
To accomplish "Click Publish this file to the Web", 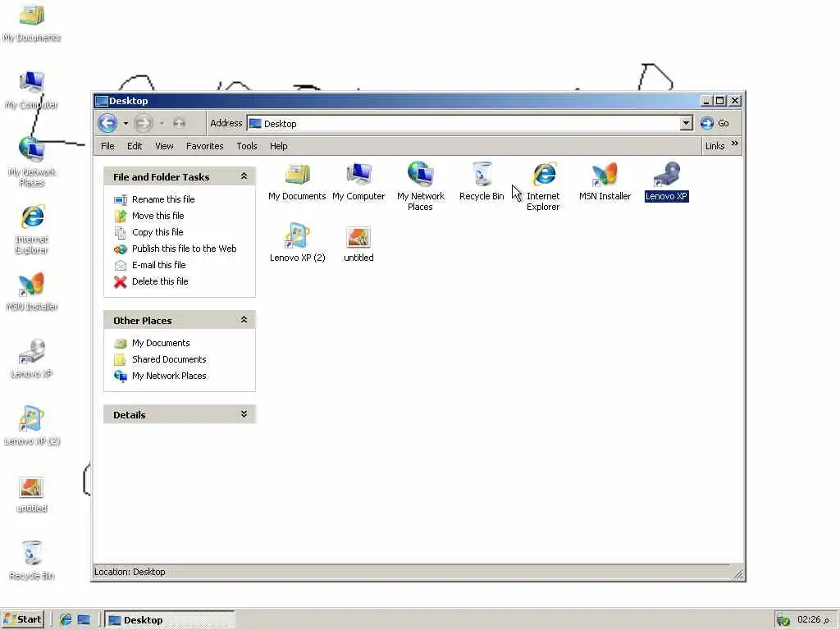I will [x=185, y=249].
